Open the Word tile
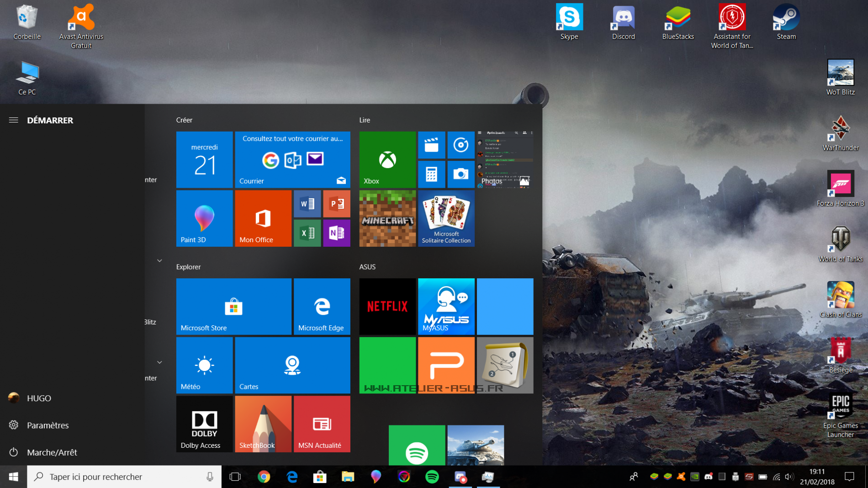The height and width of the screenshot is (488, 868). (x=307, y=204)
